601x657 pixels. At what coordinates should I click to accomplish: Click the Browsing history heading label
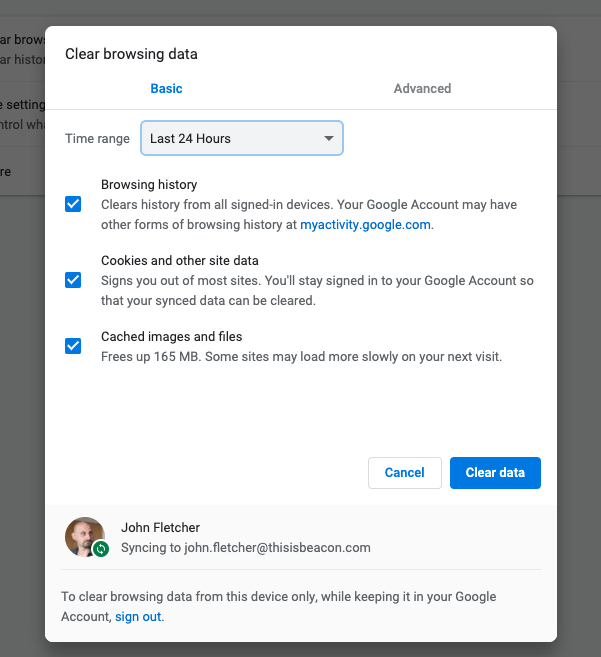tap(149, 185)
